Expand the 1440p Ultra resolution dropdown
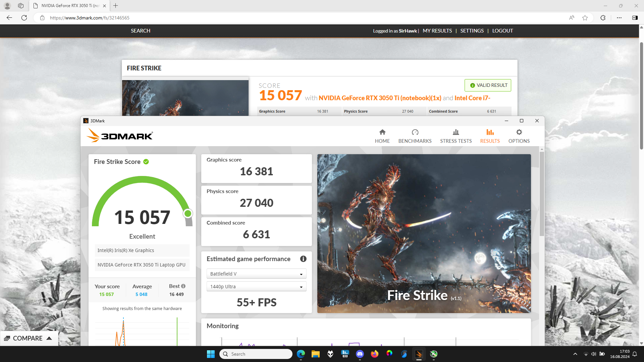Screen dimensions: 644x362 (256, 287)
